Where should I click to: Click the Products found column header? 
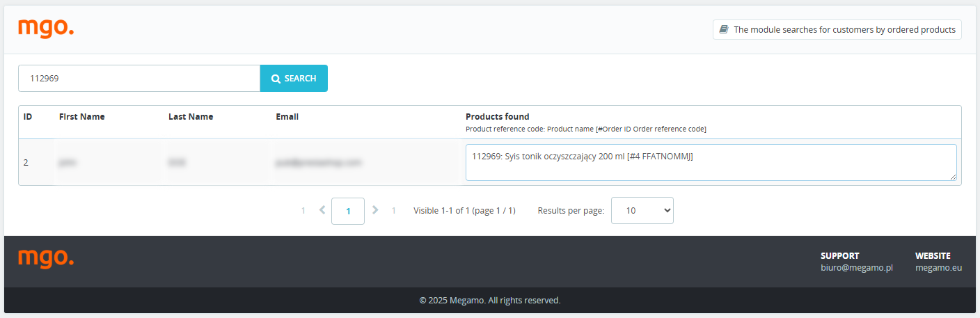coord(497,117)
